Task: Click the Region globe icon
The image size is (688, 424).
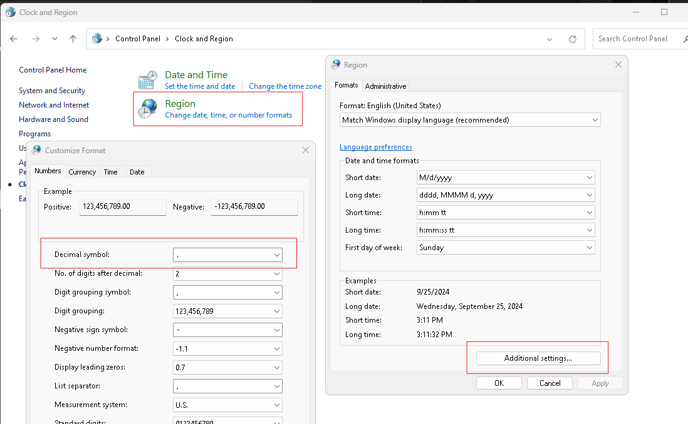Action: tap(147, 109)
